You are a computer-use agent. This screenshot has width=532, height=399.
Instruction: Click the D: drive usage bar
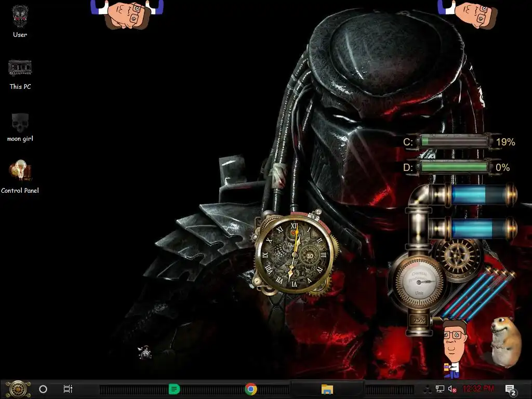tap(455, 167)
